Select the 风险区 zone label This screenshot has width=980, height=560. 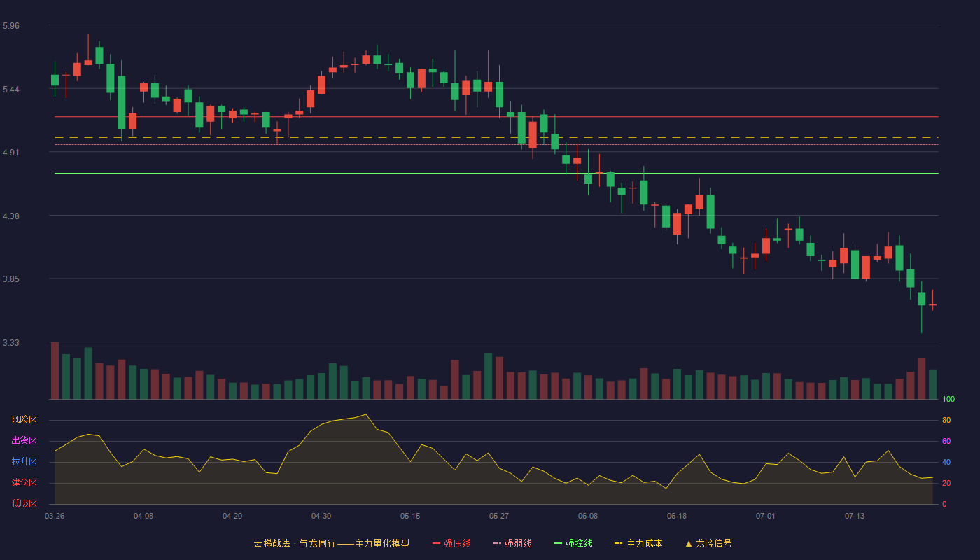coord(24,420)
